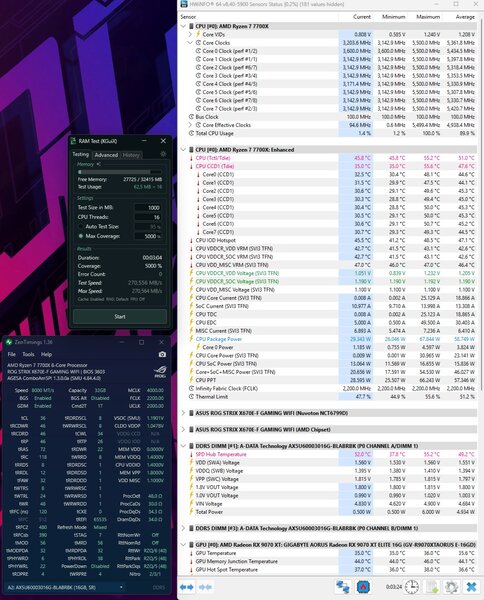Click the shrink sensor columns arrows icon in HWiNFO
This screenshot has width=484, height=600.
click(205, 587)
